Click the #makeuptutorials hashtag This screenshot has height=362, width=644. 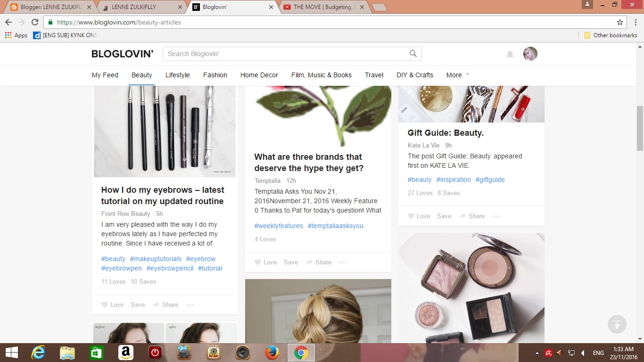point(156,259)
